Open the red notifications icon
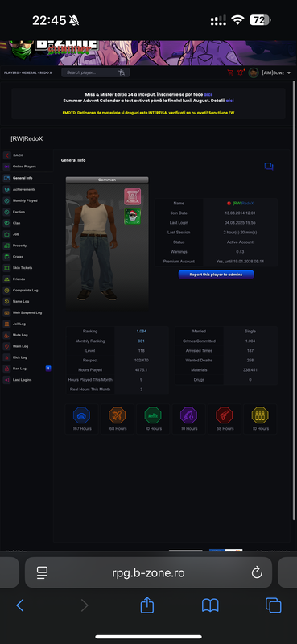Image resolution: width=297 pixels, height=644 pixels. click(x=241, y=72)
